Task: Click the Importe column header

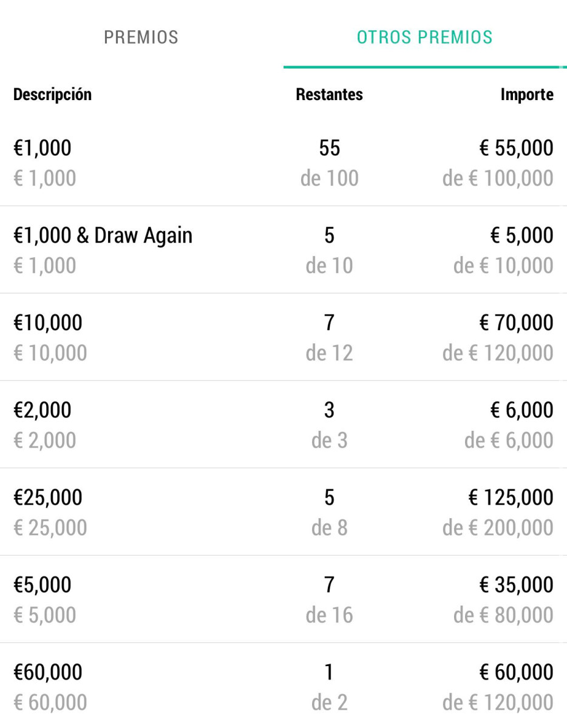Action: pos(526,95)
